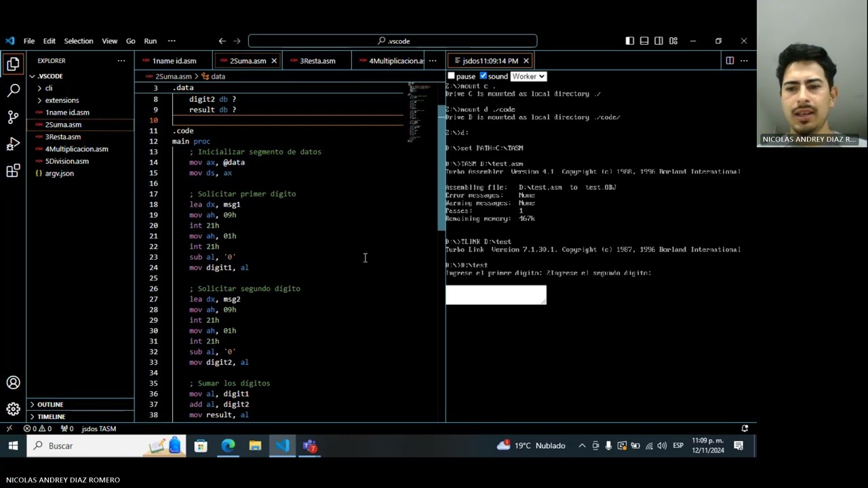Click the editor vertical scrollbar
868x488 pixels.
coord(441,167)
